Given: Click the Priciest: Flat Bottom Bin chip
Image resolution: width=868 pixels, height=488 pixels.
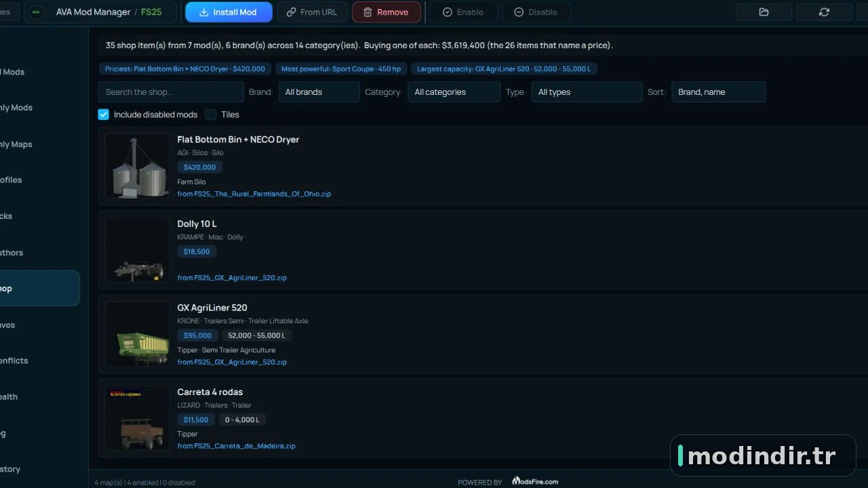Looking at the screenshot, I should point(185,68).
